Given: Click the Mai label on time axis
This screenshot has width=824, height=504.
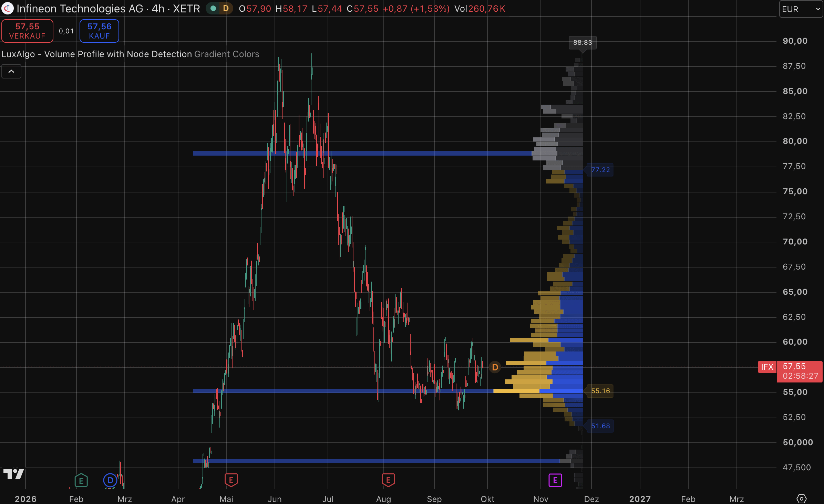Looking at the screenshot, I should tap(226, 499).
